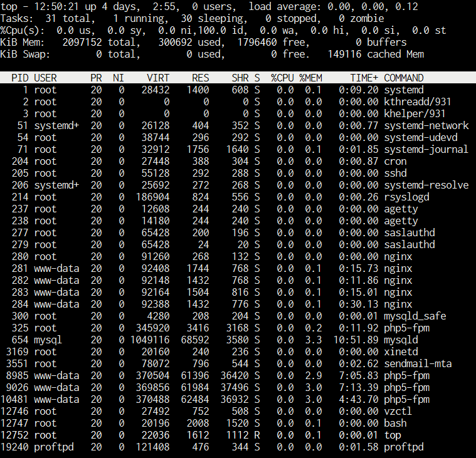Click the %CPU column header
476x458 pixels.
click(x=282, y=78)
